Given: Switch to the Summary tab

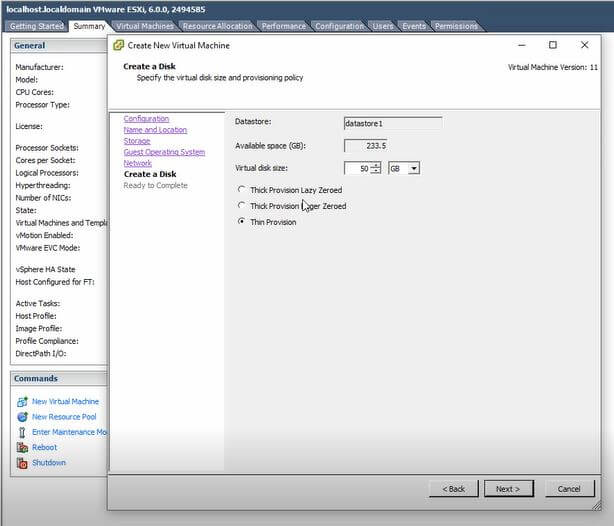Looking at the screenshot, I should [89, 26].
